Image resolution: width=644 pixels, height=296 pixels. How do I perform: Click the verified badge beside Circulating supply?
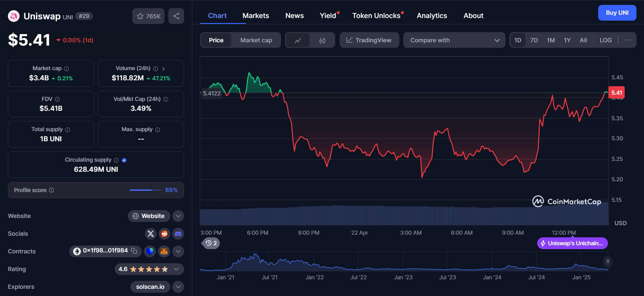click(124, 160)
